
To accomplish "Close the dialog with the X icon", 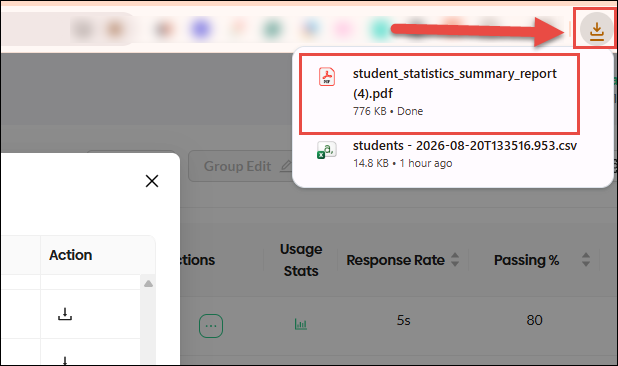I will (x=152, y=181).
